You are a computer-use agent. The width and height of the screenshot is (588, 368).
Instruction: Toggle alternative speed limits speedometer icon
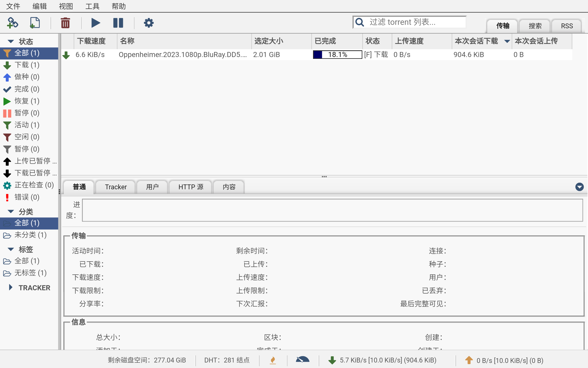pyautogui.click(x=302, y=360)
